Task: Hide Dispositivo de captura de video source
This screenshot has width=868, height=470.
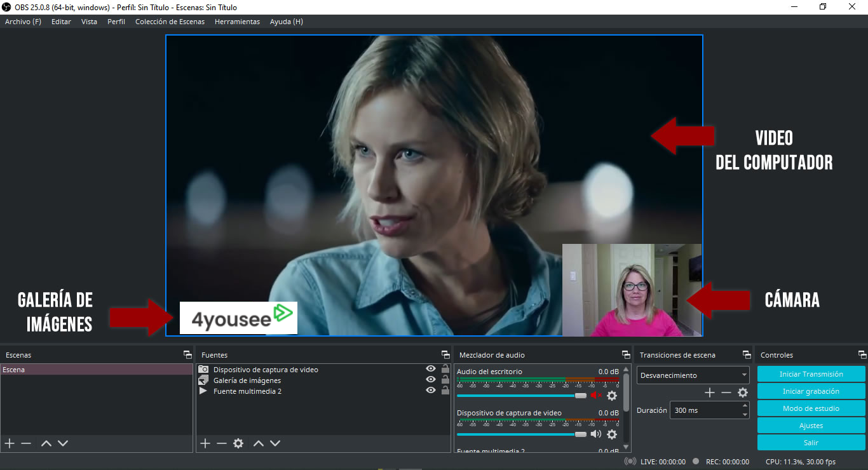Action: click(431, 369)
